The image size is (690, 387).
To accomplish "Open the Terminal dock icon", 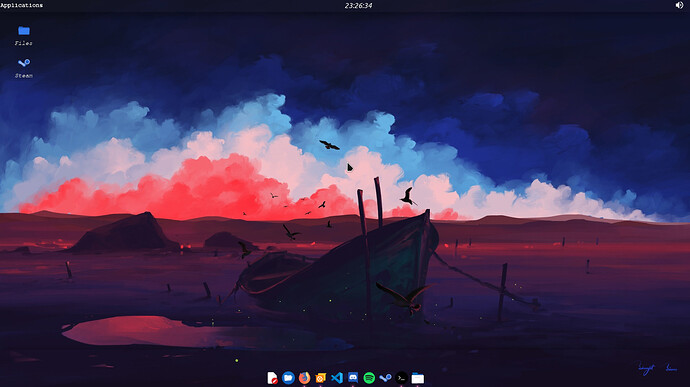I will click(x=401, y=378).
